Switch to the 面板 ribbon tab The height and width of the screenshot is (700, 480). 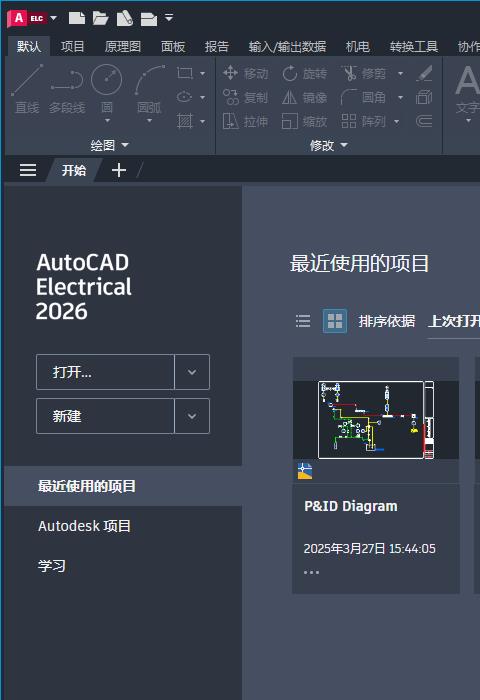tap(173, 46)
